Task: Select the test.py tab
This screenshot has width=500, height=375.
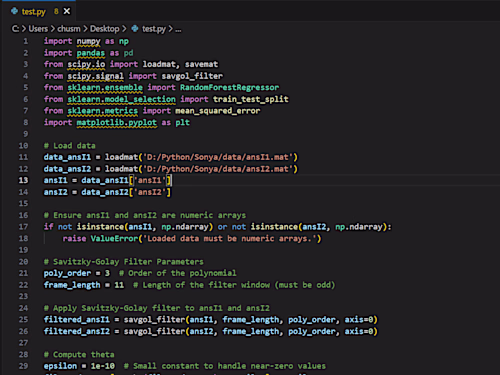Action: click(38, 11)
